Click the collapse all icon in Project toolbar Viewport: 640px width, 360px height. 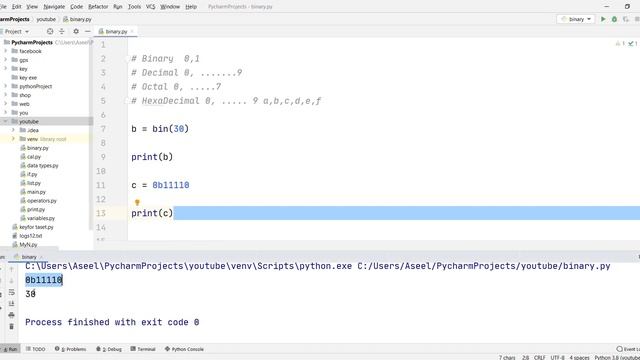click(62, 31)
